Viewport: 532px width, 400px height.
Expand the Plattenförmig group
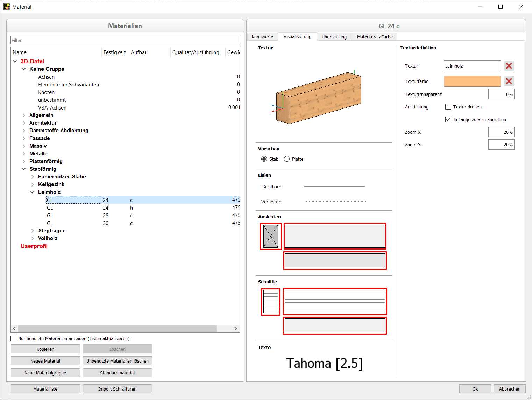[24, 161]
